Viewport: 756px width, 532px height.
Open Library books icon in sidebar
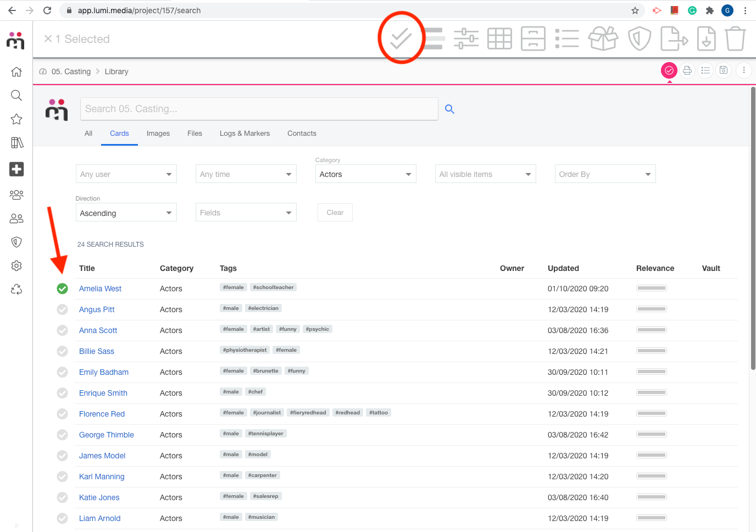point(16,143)
